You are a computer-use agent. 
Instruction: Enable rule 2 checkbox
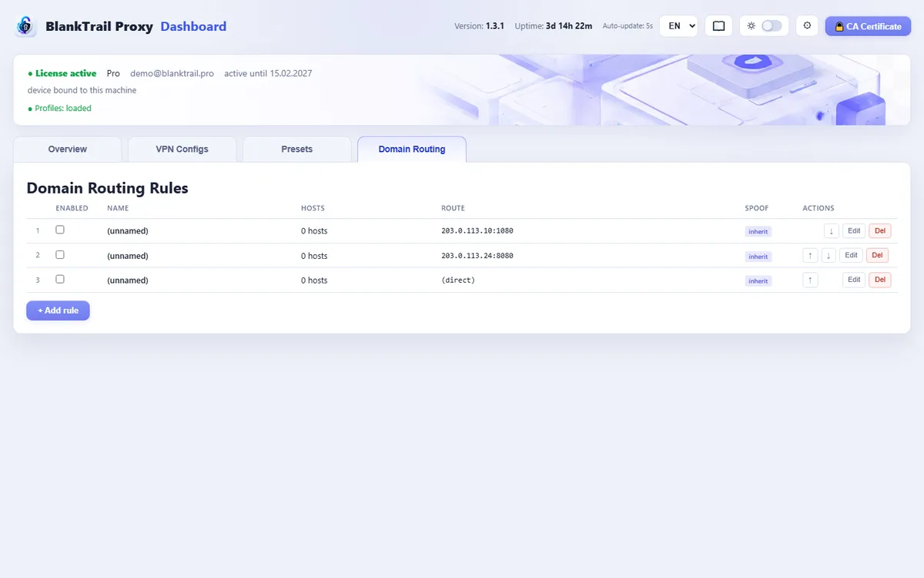click(x=60, y=254)
